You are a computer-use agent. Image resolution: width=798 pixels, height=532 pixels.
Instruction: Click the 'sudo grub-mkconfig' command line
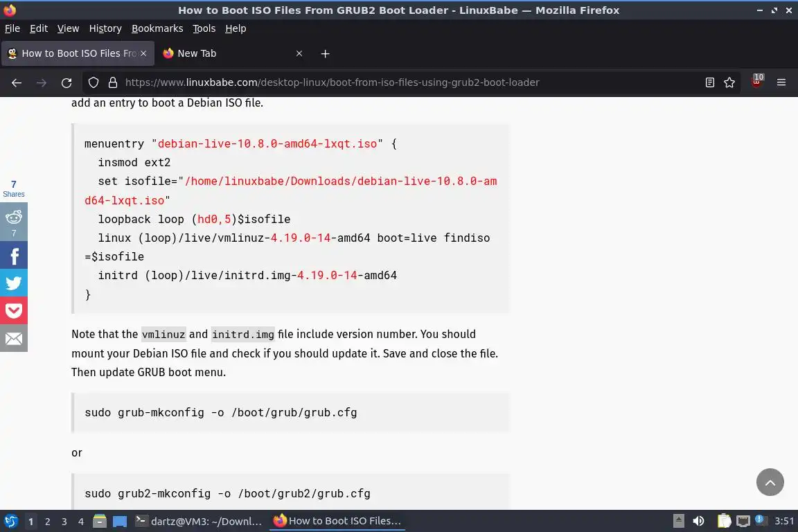[x=221, y=412]
